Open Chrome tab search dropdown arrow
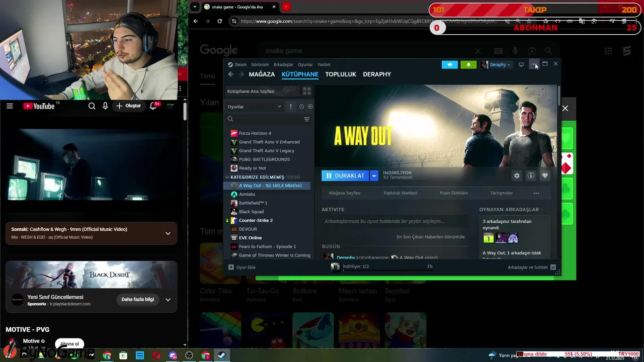 (195, 7)
